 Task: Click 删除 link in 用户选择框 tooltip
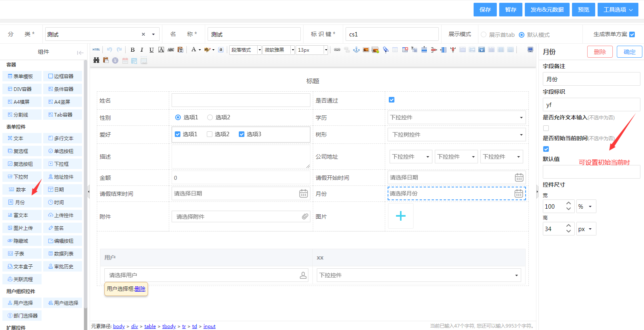(x=140, y=289)
